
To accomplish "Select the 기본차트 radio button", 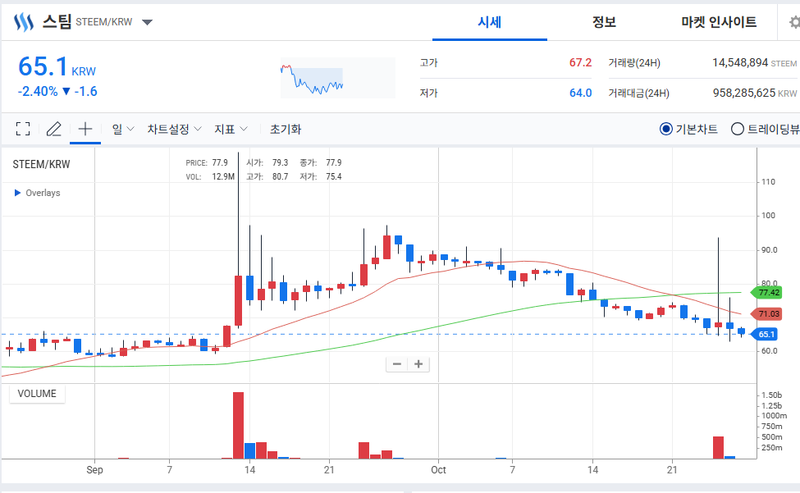I will pos(665,129).
